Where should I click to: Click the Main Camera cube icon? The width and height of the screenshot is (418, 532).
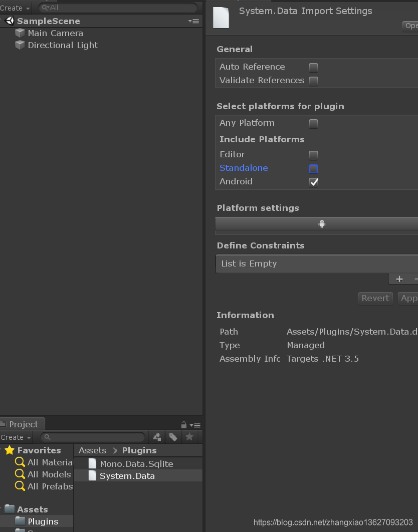[20, 33]
